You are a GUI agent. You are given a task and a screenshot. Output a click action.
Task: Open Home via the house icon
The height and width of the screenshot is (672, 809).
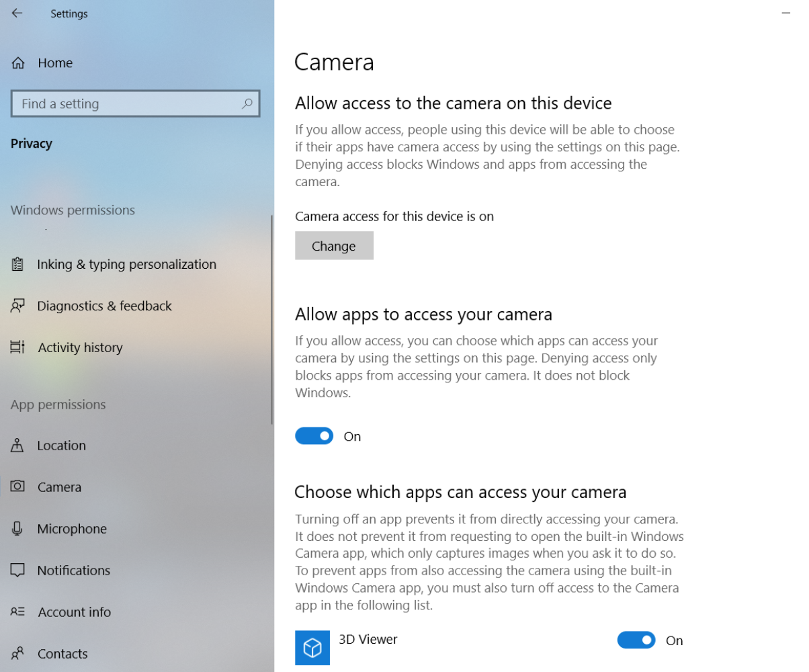[18, 63]
